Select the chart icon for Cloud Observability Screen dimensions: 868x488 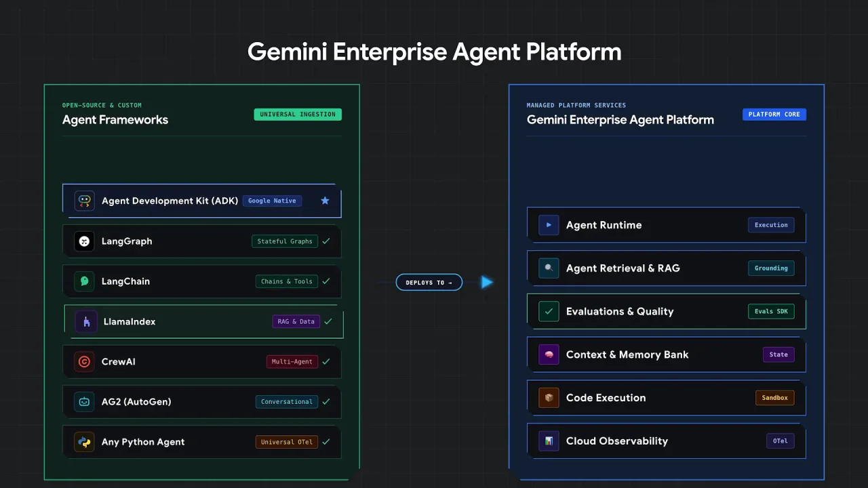(x=549, y=441)
